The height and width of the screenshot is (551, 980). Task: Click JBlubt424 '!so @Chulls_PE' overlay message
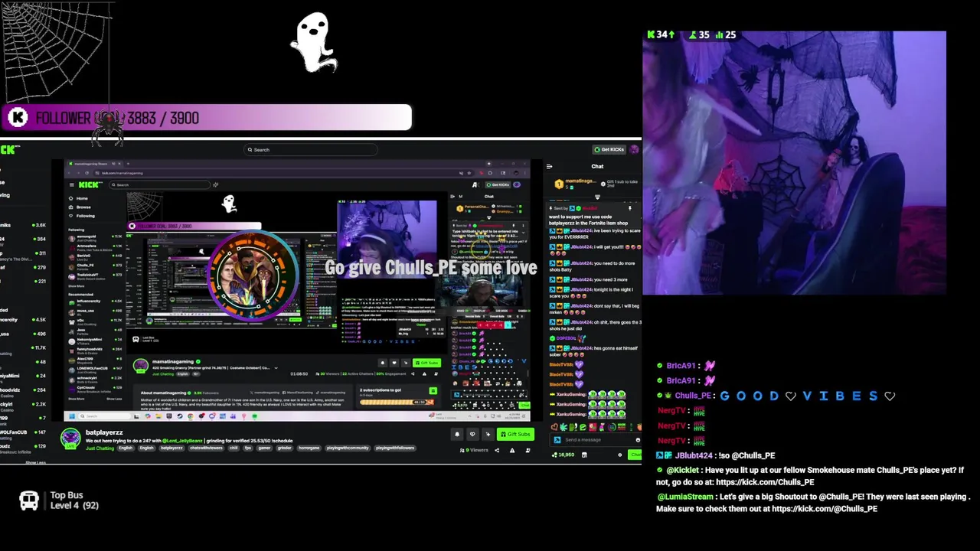pyautogui.click(x=716, y=455)
